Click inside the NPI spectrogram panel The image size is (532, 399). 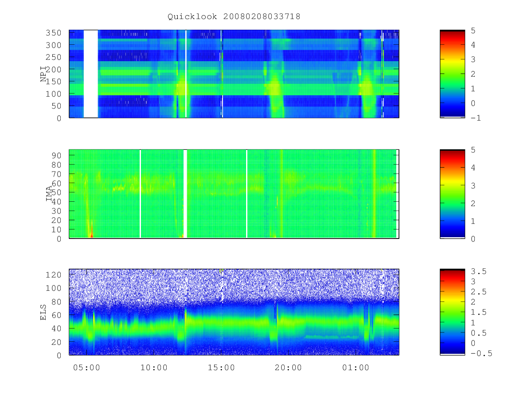pyautogui.click(x=234, y=74)
